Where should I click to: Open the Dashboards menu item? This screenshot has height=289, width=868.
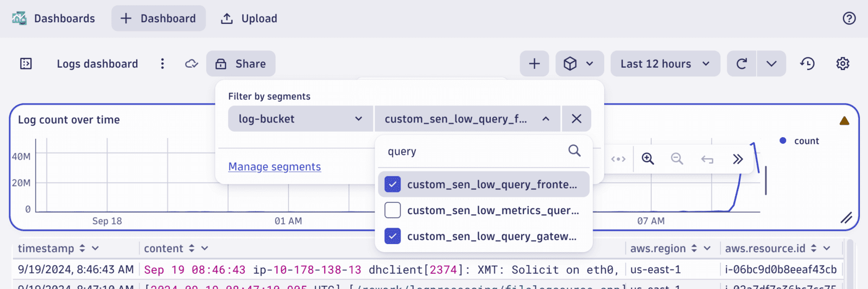(54, 18)
